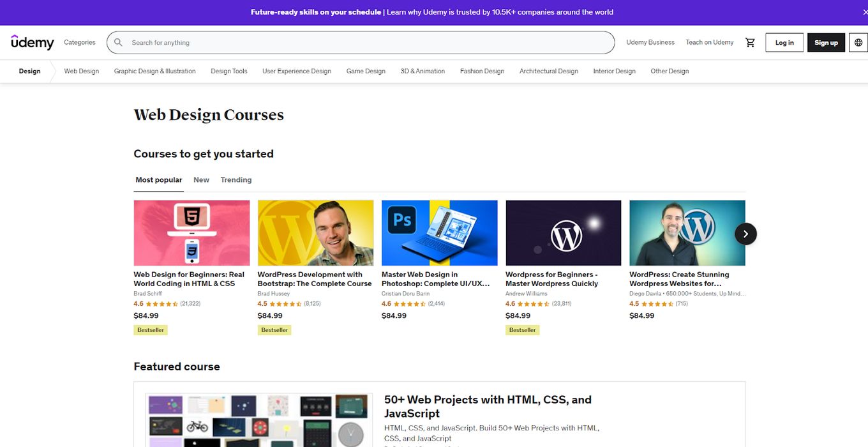Click WordPress Development with Bootstrap title

[315, 279]
